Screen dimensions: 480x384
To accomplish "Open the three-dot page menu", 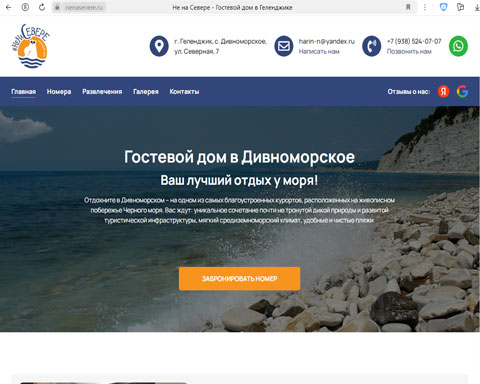I will tap(425, 7).
